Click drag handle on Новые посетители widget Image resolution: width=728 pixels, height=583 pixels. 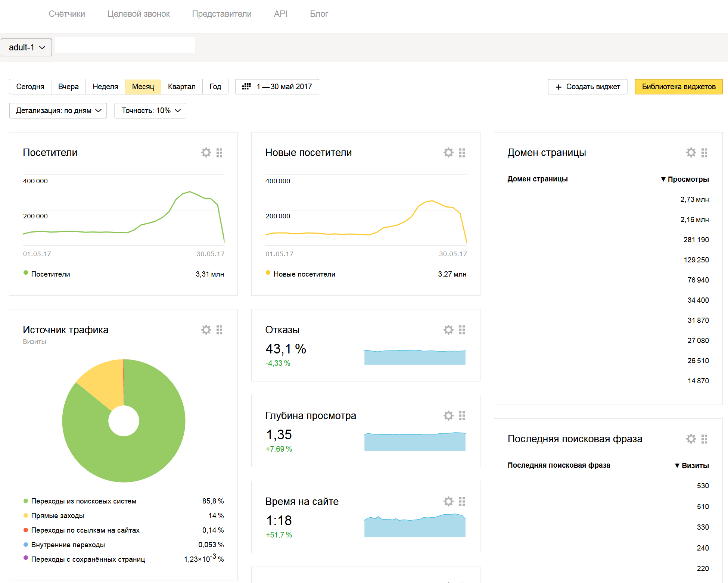[x=462, y=153]
